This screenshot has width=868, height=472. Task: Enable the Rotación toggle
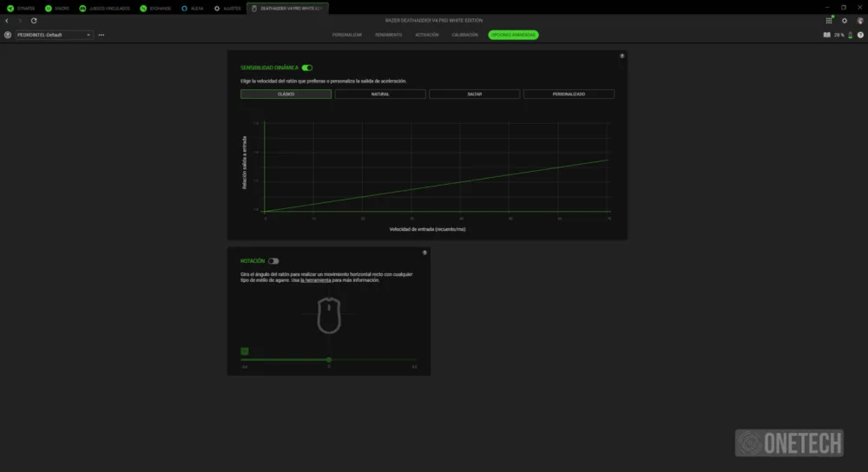tap(273, 261)
